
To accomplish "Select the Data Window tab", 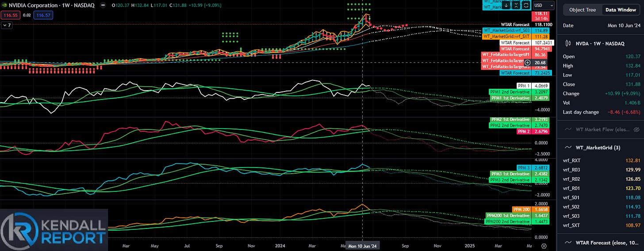I will [621, 10].
